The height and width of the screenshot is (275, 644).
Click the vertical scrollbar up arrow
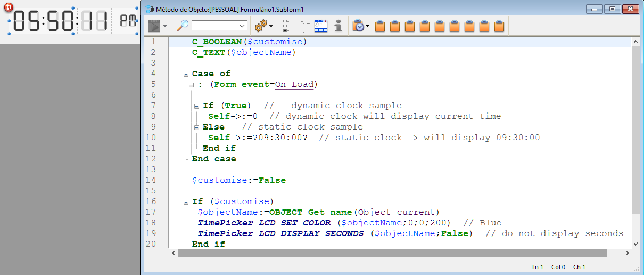[635, 42]
